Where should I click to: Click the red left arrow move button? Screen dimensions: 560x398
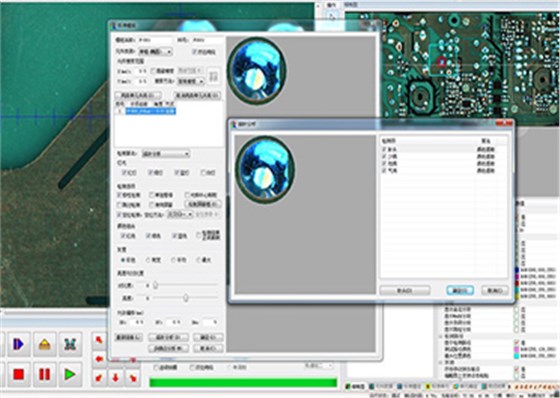pyautogui.click(x=99, y=359)
